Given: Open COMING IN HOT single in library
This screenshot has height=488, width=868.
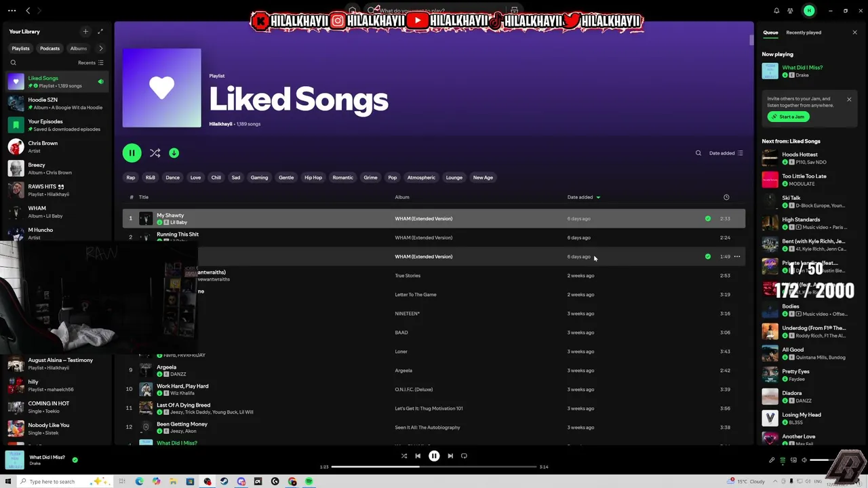Looking at the screenshot, I should [56, 407].
